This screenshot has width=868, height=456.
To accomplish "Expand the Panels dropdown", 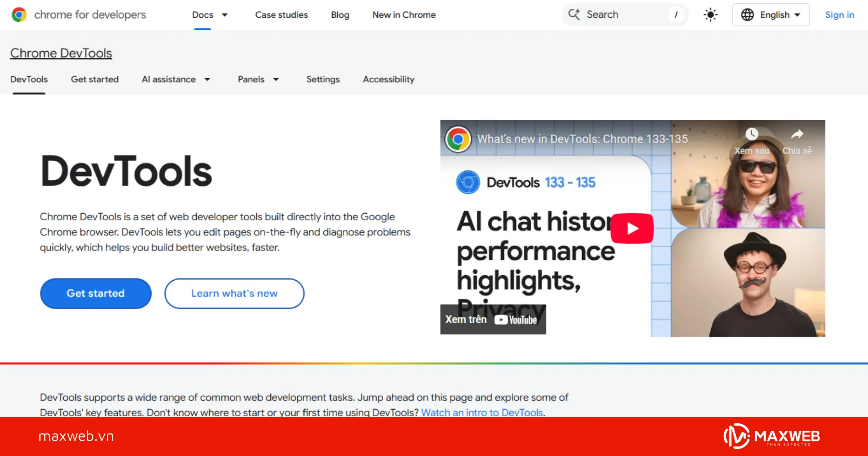I will (x=258, y=79).
